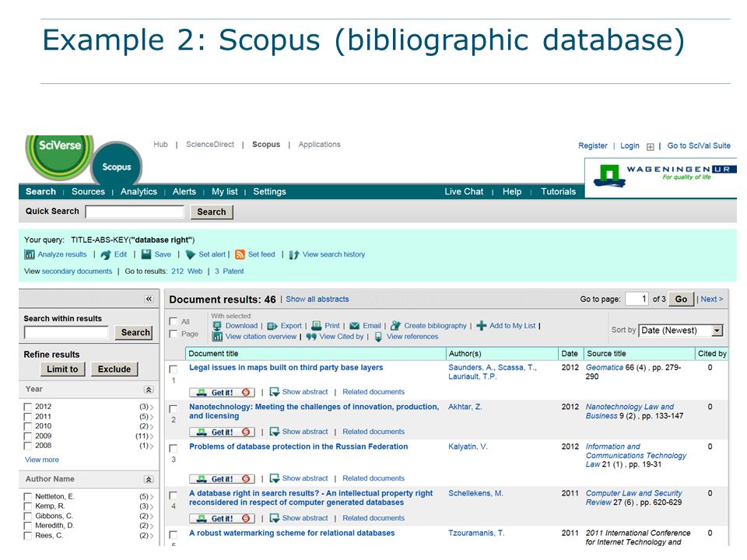The height and width of the screenshot is (560, 747).
Task: Click the Export icon
Action: (x=272, y=326)
